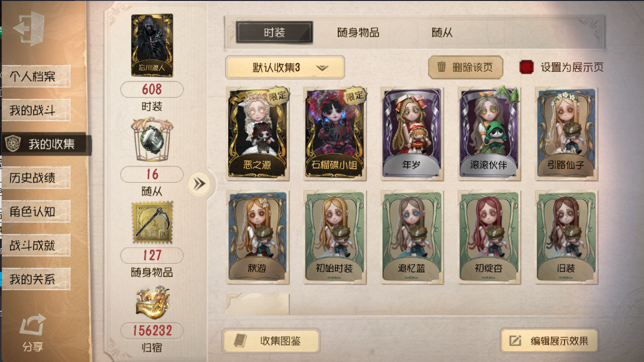Expand the panel with double-arrow button
The height and width of the screenshot is (362, 644).
(199, 184)
